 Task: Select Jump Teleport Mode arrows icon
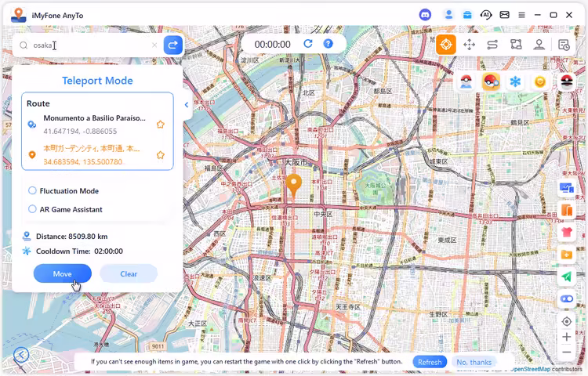pyautogui.click(x=469, y=45)
